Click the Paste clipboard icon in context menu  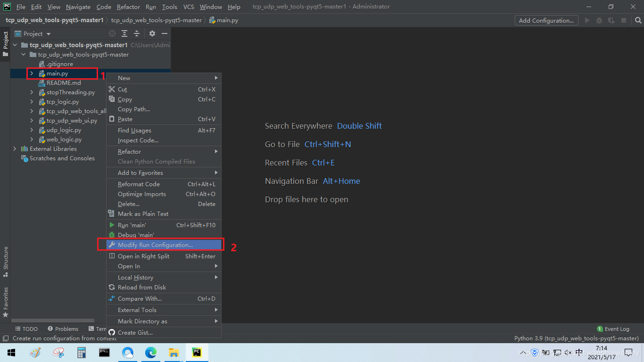pyautogui.click(x=112, y=119)
